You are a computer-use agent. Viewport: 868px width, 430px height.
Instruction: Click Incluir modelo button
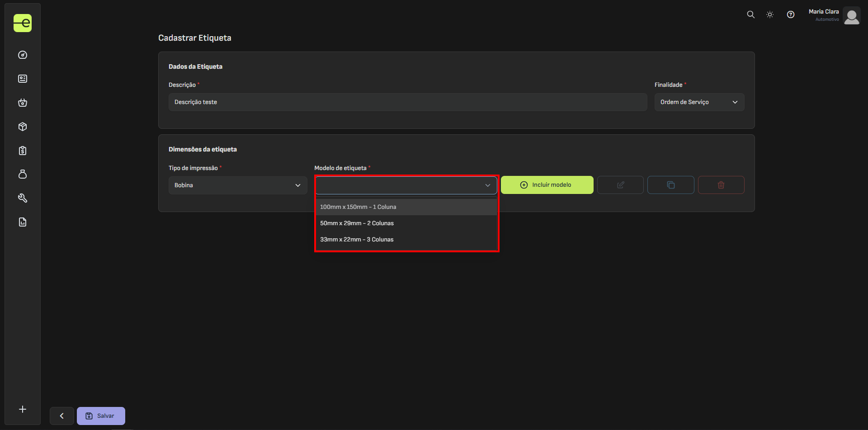coord(547,185)
